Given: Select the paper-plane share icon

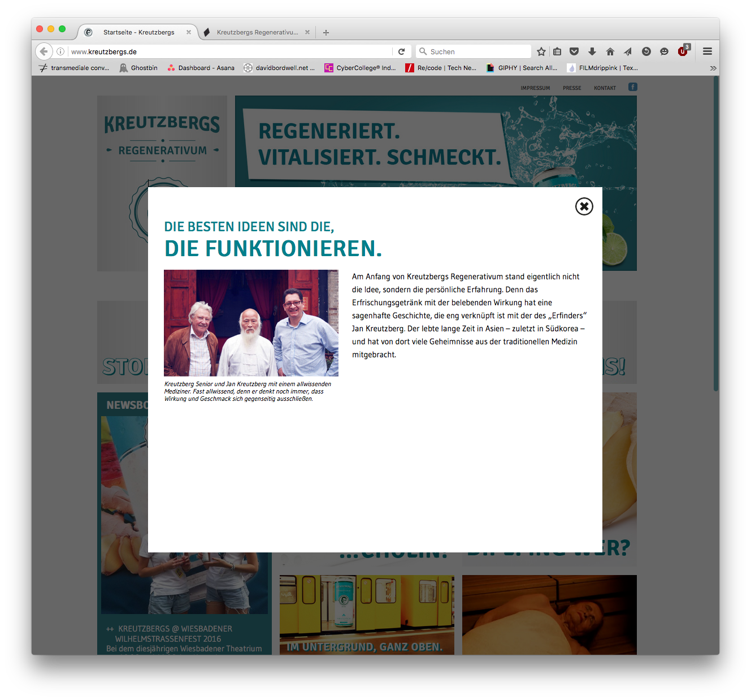Looking at the screenshot, I should click(628, 51).
